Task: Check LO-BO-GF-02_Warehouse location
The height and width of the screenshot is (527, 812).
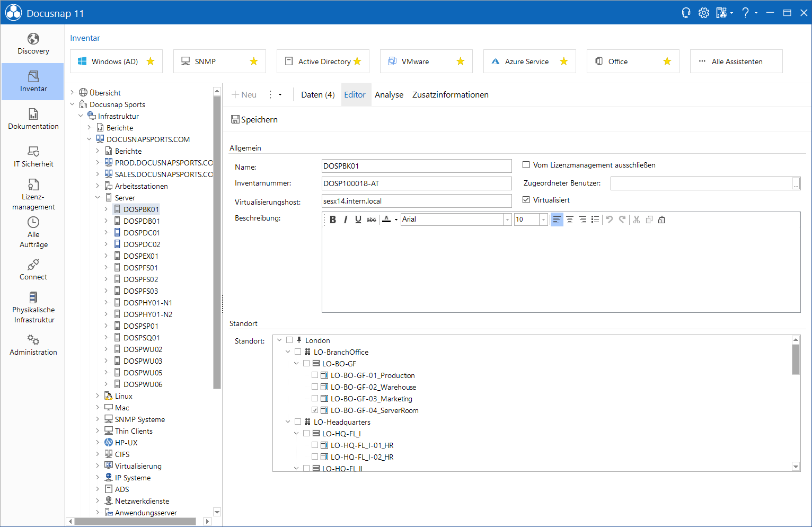Action: coord(315,387)
